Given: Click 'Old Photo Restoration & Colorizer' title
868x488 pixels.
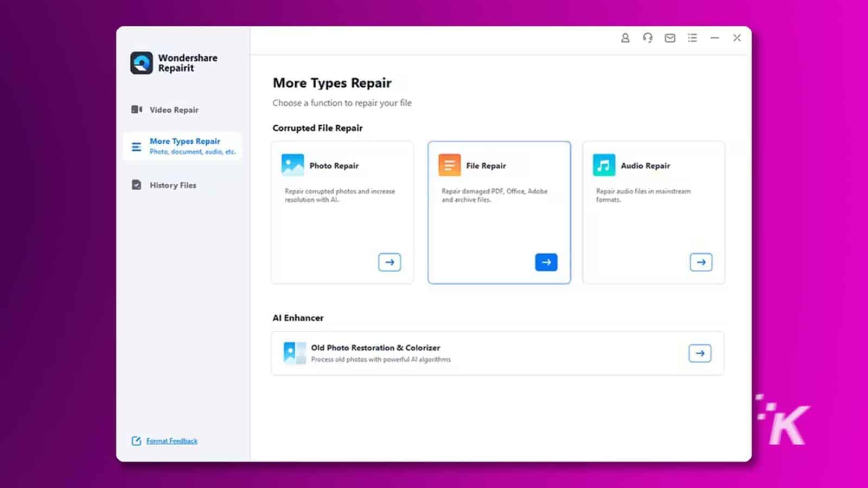Looking at the screenshot, I should tap(375, 348).
